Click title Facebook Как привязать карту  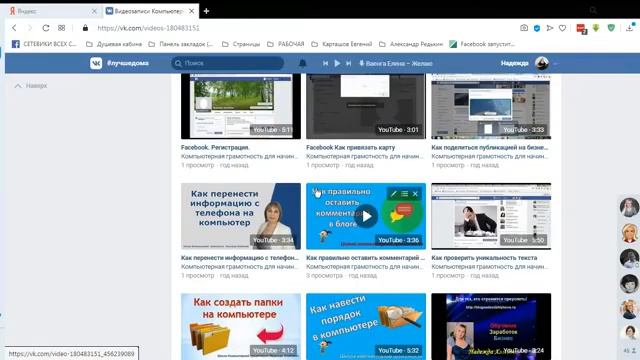click(351, 147)
